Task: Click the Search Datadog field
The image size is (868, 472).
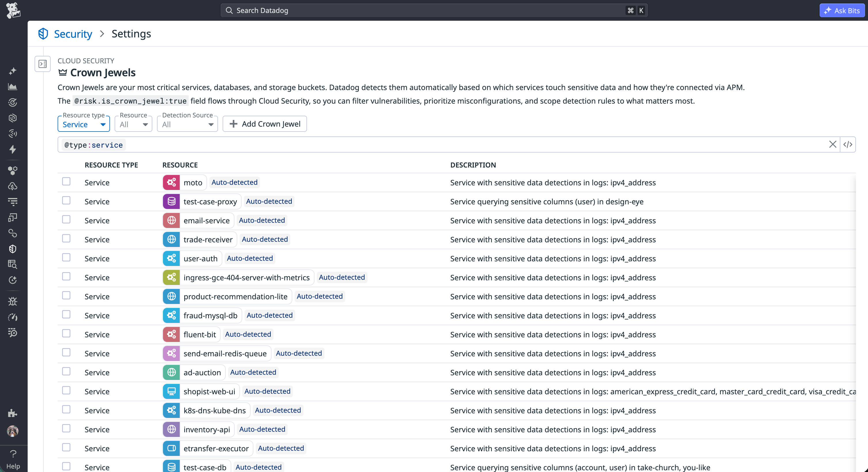Action: click(434, 10)
